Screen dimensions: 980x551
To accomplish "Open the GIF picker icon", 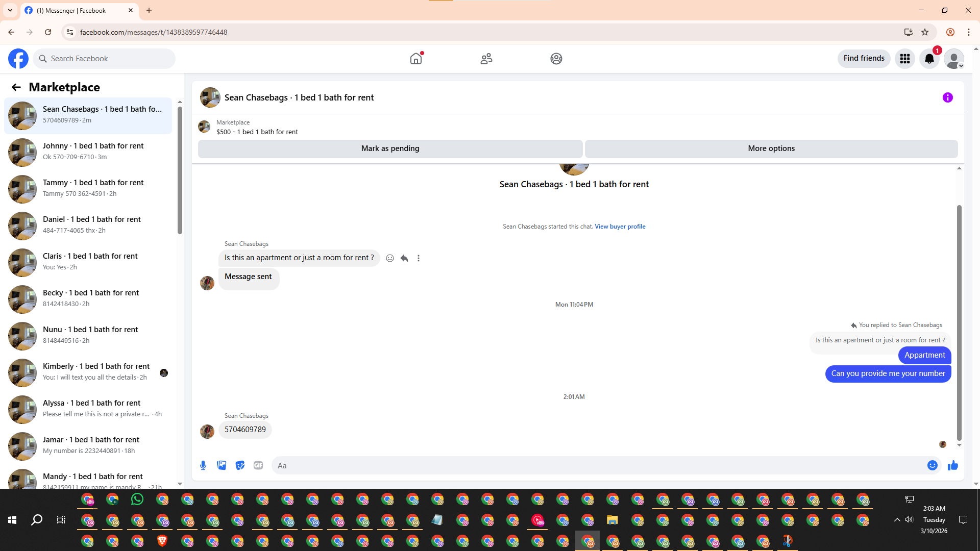I will (x=258, y=465).
